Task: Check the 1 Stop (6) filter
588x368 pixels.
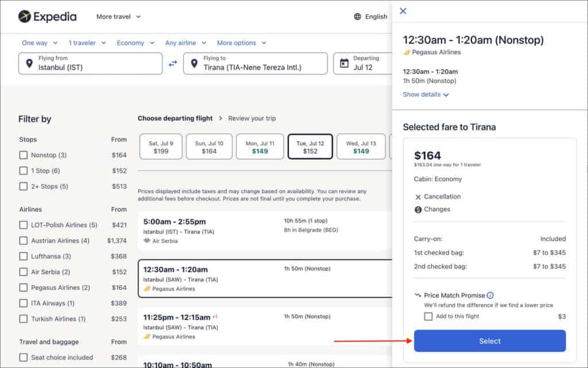Action: (23, 171)
